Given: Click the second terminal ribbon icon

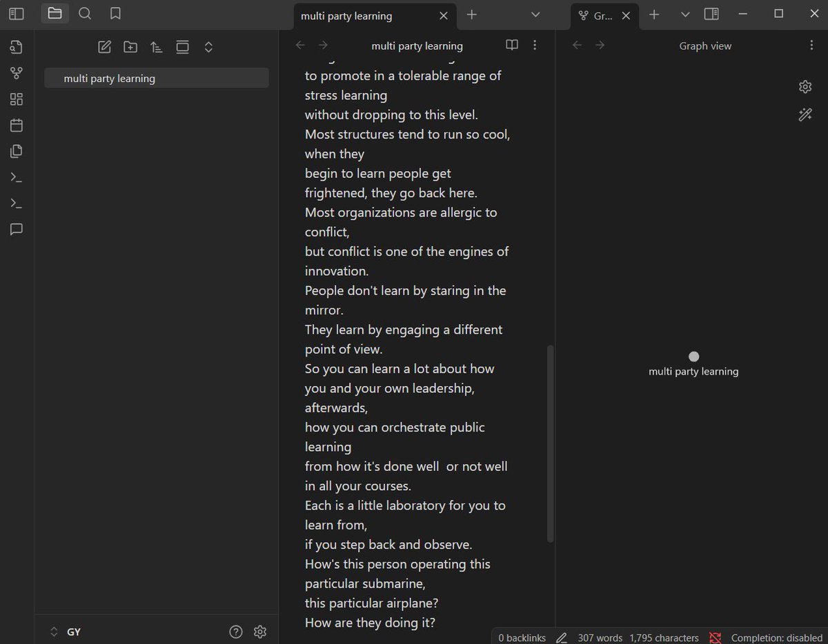Looking at the screenshot, I should pyautogui.click(x=17, y=203).
